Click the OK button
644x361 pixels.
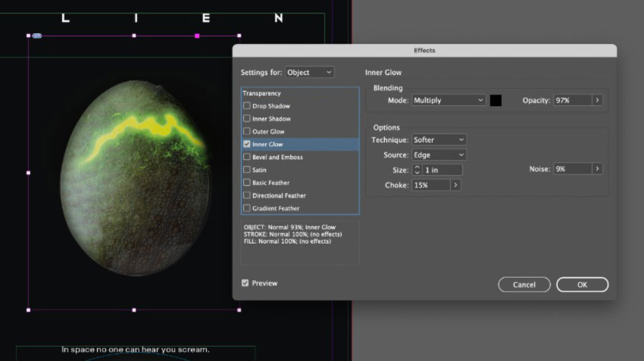(x=582, y=284)
